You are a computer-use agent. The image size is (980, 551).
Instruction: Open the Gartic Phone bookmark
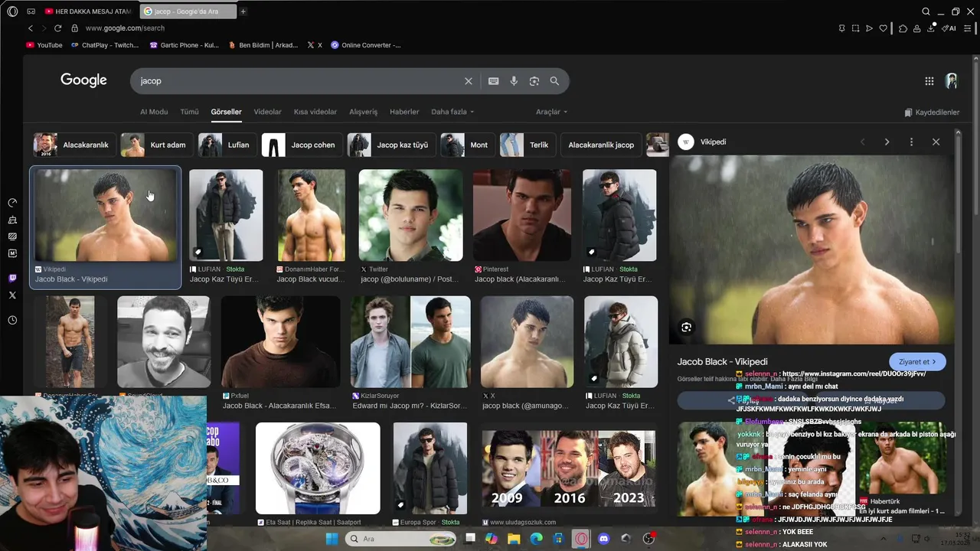(185, 45)
